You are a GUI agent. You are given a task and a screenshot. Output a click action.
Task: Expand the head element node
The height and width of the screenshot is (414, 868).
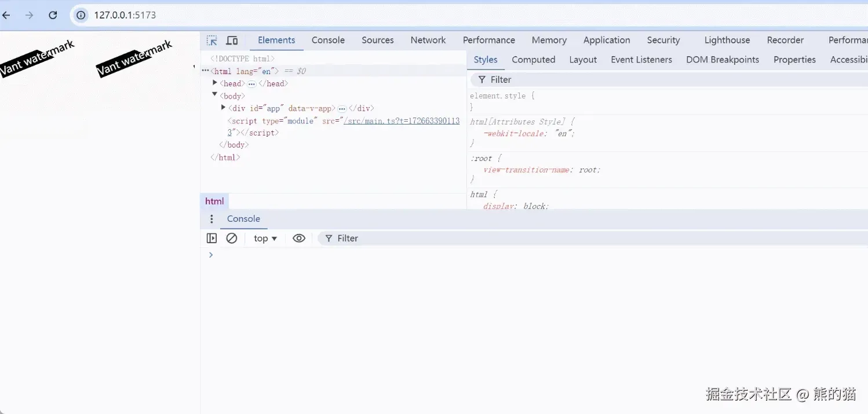tap(215, 83)
